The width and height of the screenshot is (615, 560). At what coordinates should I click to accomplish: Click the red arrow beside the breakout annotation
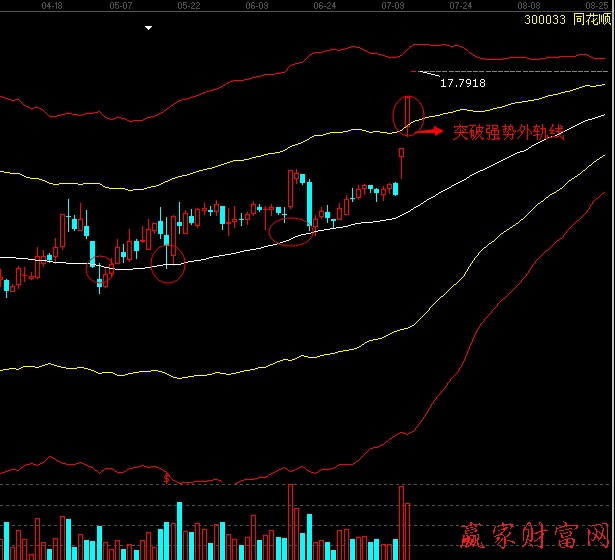tap(430, 130)
